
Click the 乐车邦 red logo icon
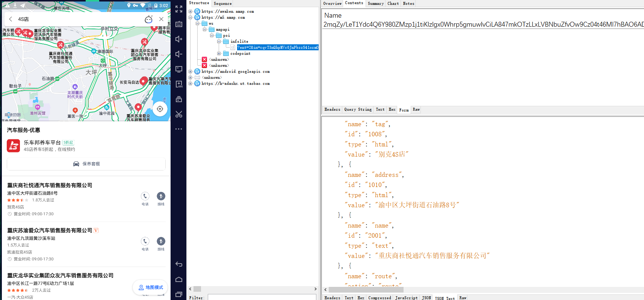tap(14, 146)
